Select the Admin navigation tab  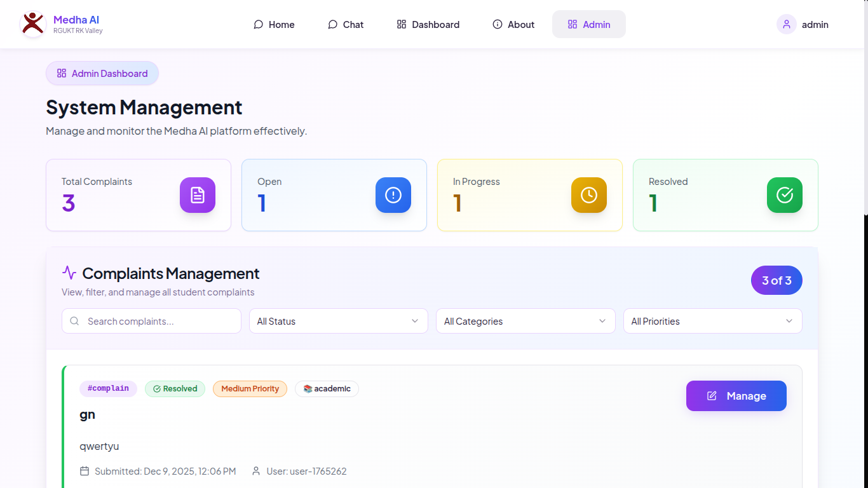pyautogui.click(x=589, y=24)
